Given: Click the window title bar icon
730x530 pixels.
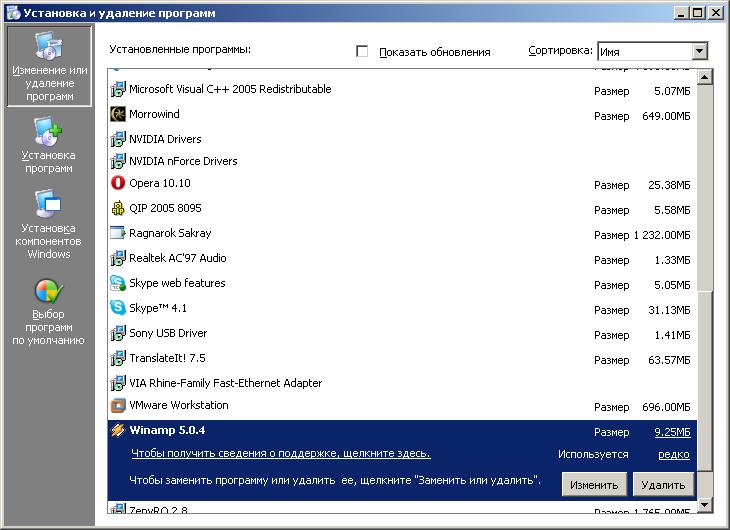Looking at the screenshot, I should tap(14, 13).
